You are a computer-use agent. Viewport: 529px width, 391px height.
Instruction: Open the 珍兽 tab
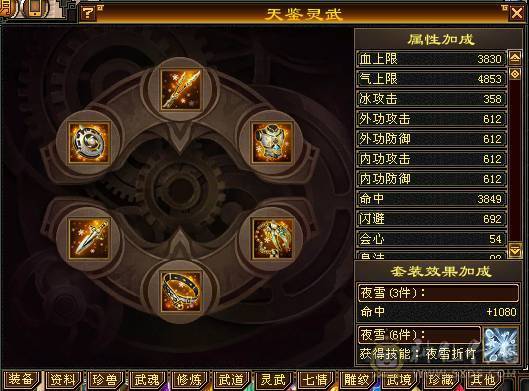tap(105, 380)
